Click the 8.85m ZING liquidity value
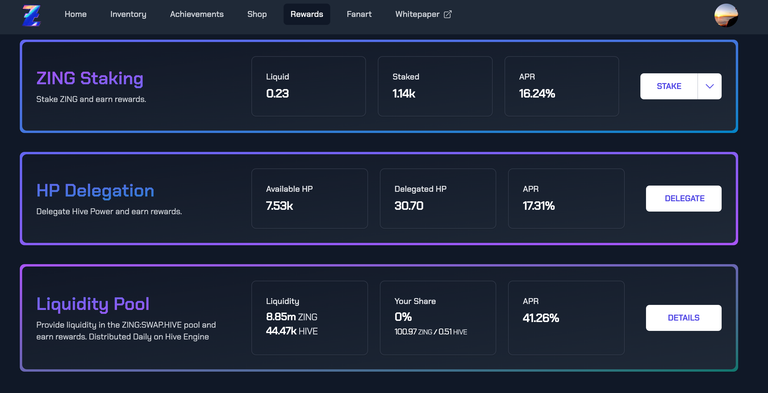Screen dimensions: 768x393 291,317
